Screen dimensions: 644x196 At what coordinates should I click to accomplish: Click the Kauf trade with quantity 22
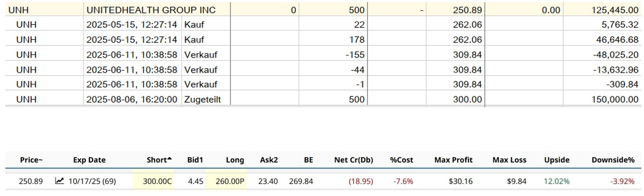[x=324, y=25]
